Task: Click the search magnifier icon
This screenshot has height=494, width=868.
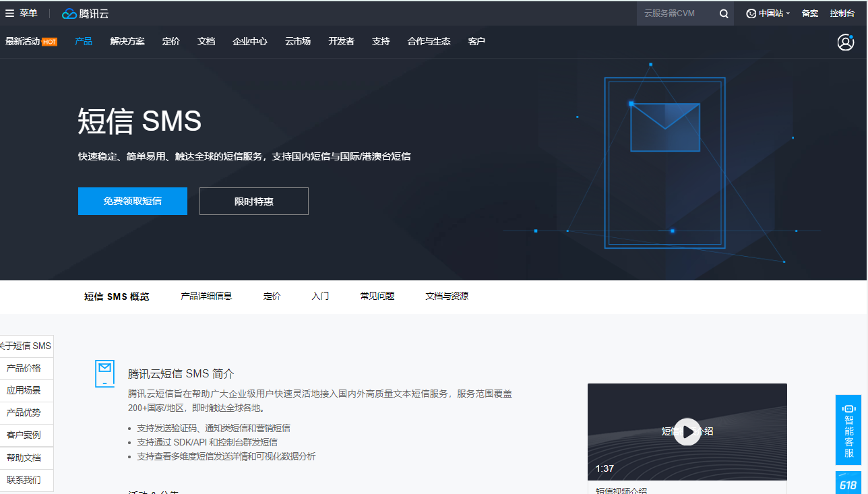Action: [x=724, y=13]
